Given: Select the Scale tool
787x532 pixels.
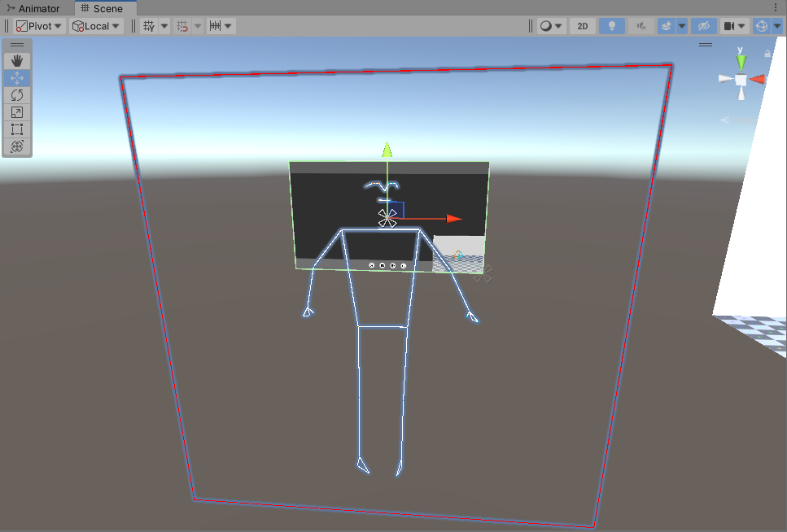Looking at the screenshot, I should point(17,112).
